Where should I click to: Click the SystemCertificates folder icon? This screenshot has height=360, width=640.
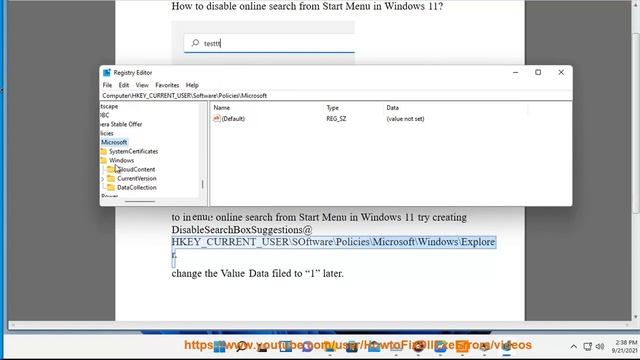[x=104, y=151]
